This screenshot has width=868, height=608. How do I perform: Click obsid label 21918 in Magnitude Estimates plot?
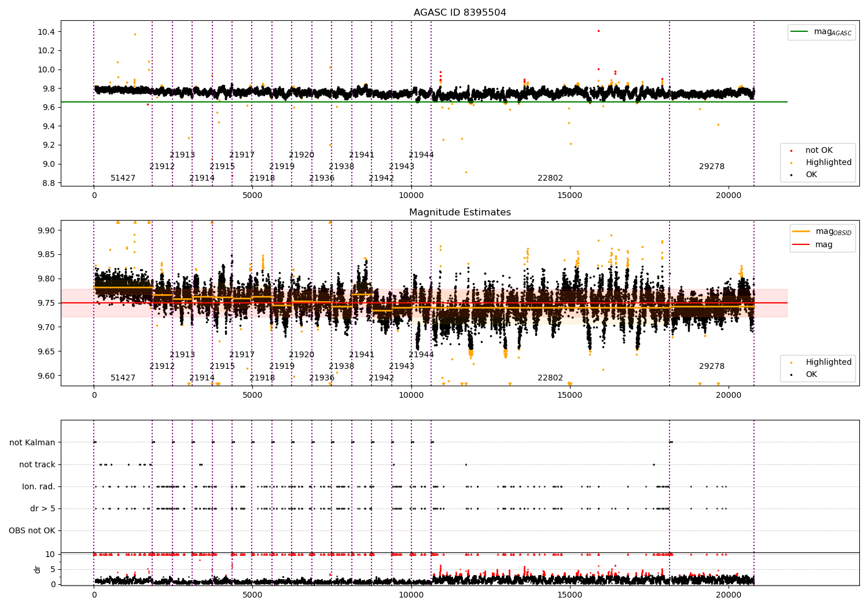point(262,378)
